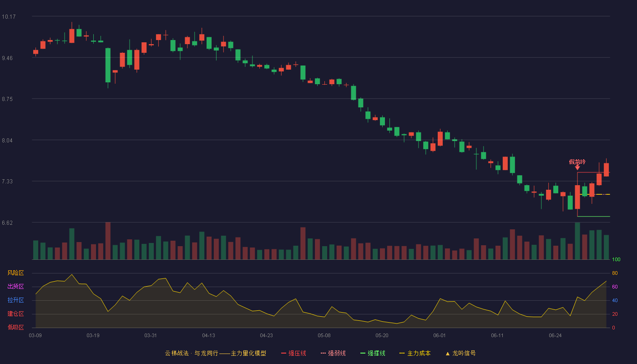Click the 04-13 date label
The width and height of the screenshot is (637, 364).
[208, 335]
